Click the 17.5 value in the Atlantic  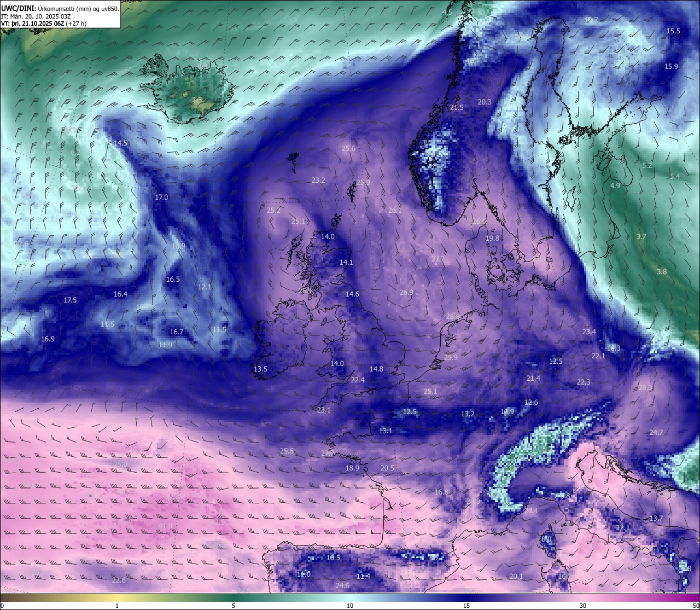point(70,300)
